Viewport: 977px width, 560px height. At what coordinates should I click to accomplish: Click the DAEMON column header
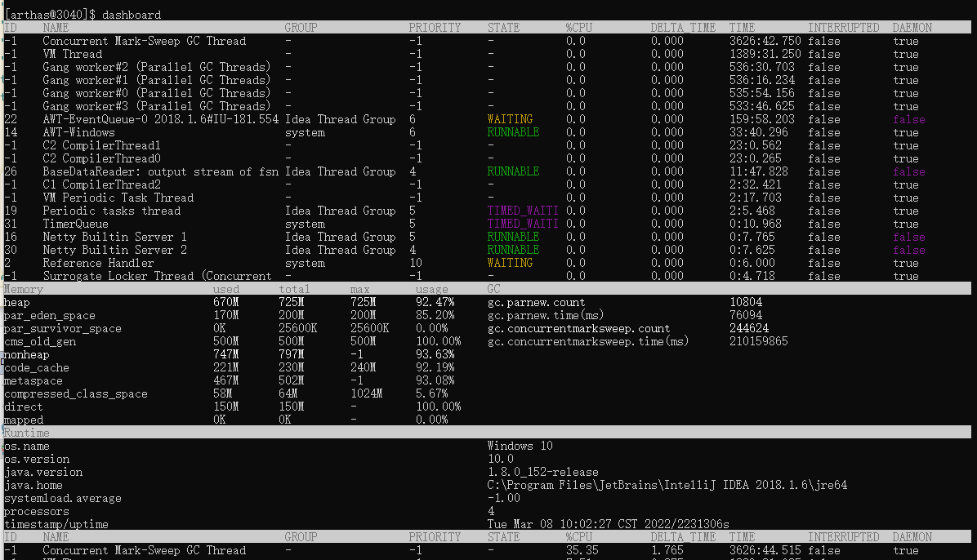pos(911,27)
